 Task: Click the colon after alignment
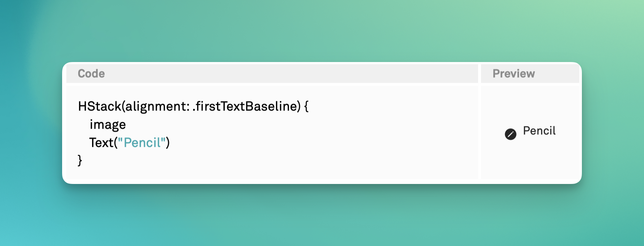pos(188,107)
